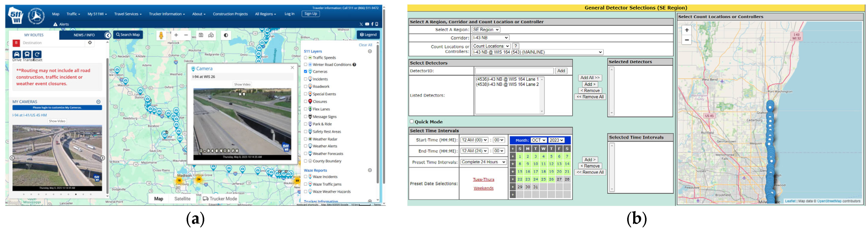
Task: Switch to the NEWS / INFO tab
Action: [x=84, y=35]
